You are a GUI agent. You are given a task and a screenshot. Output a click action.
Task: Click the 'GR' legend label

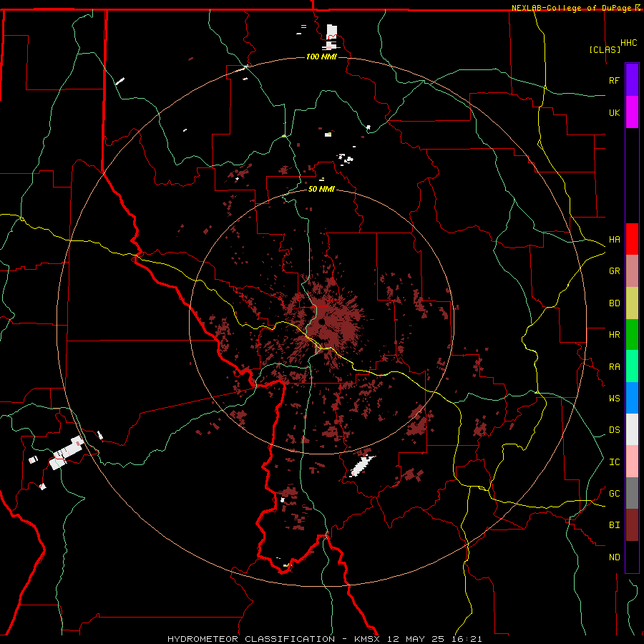coord(614,271)
